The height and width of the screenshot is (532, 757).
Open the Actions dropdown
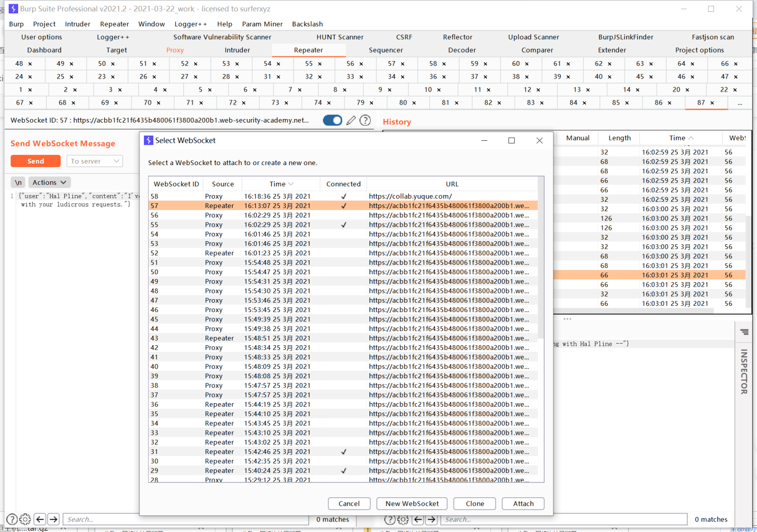pyautogui.click(x=49, y=182)
